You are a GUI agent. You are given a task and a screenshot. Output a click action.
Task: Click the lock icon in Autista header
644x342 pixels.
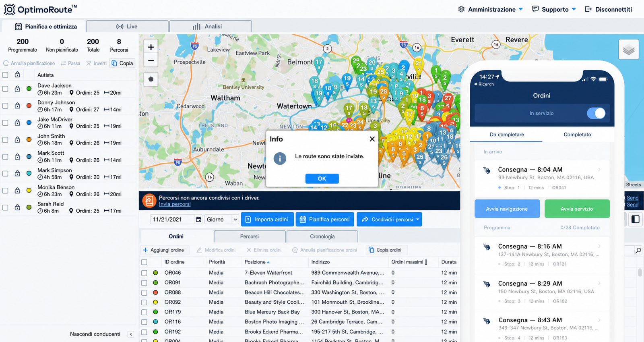pos(17,75)
